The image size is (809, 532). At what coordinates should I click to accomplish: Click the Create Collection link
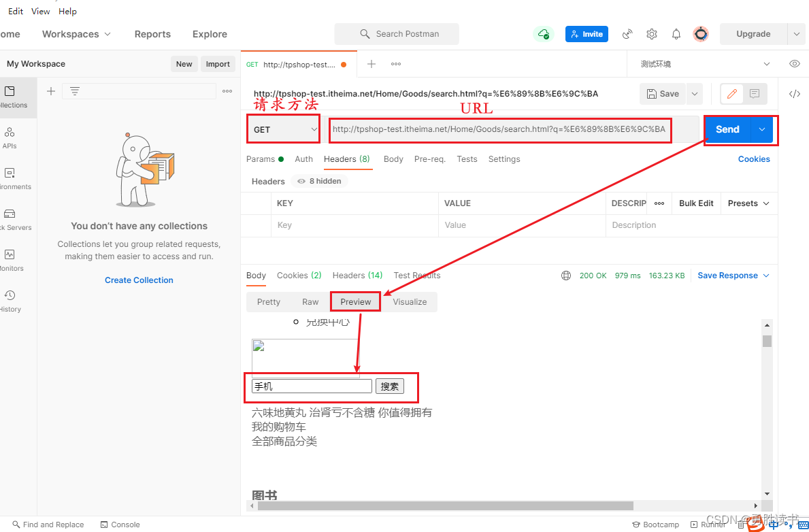139,280
